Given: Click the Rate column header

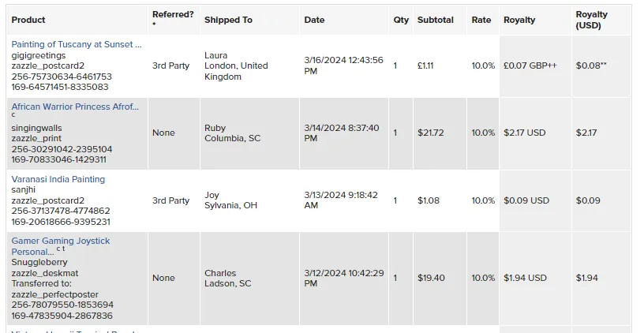Looking at the screenshot, I should tap(481, 20).
